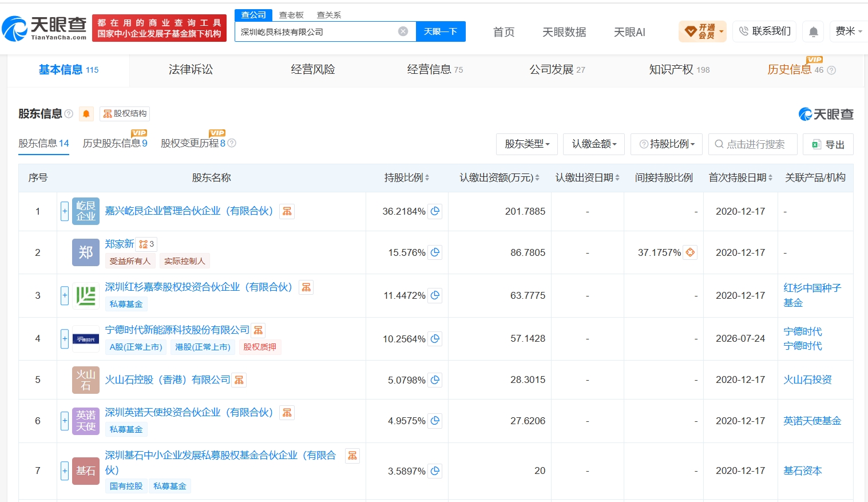The image size is (868, 502).
Task: Focus the 点击进行搜索 shareholder search field
Action: point(752,144)
